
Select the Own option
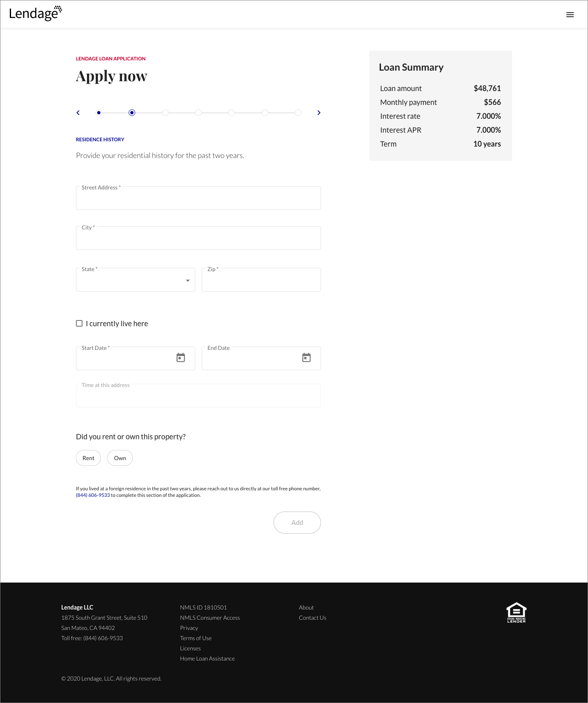pos(120,458)
